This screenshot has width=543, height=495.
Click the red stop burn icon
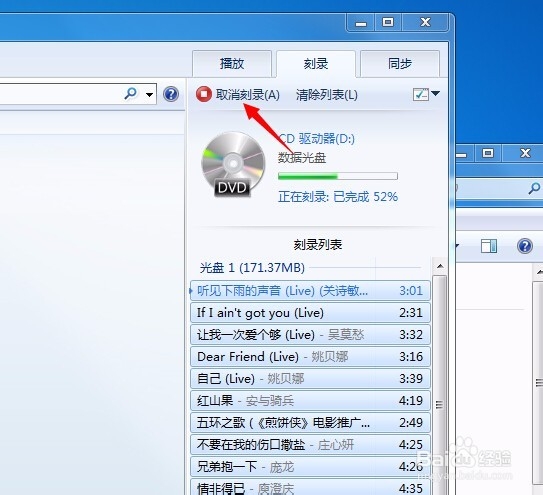pos(204,94)
